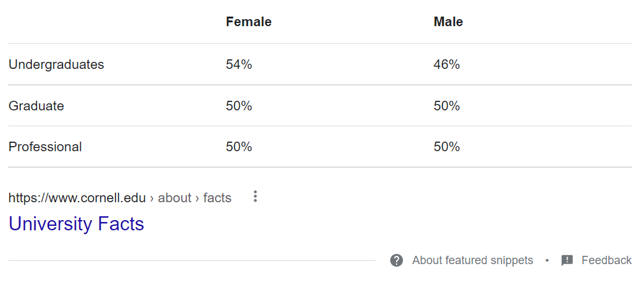Screen dimensions: 644x289
Task: Click the About featured snippets text
Action: click(472, 260)
